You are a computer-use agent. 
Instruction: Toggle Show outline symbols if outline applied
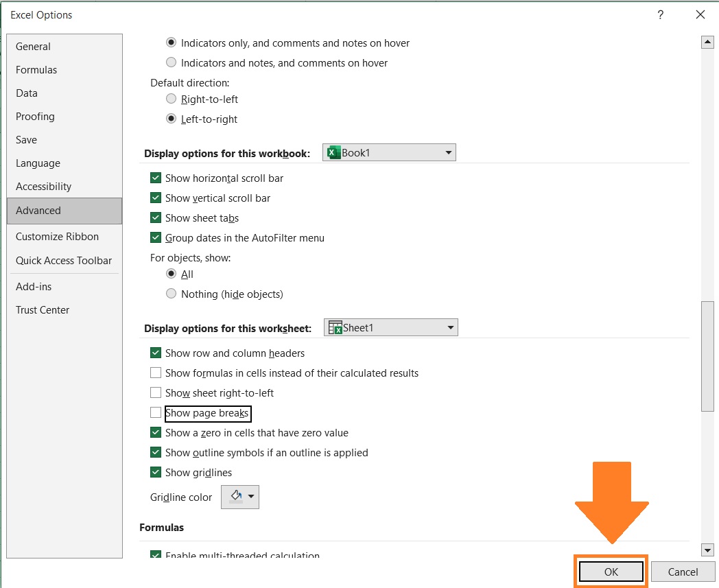point(156,453)
